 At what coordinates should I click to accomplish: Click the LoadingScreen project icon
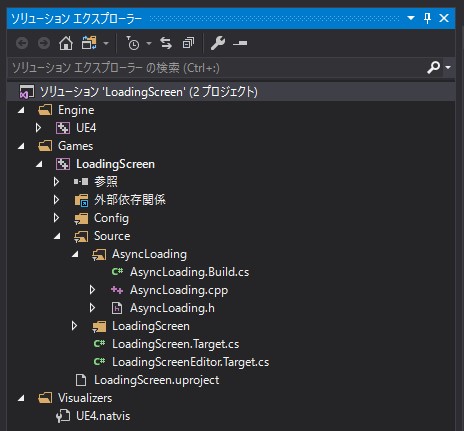click(63, 164)
